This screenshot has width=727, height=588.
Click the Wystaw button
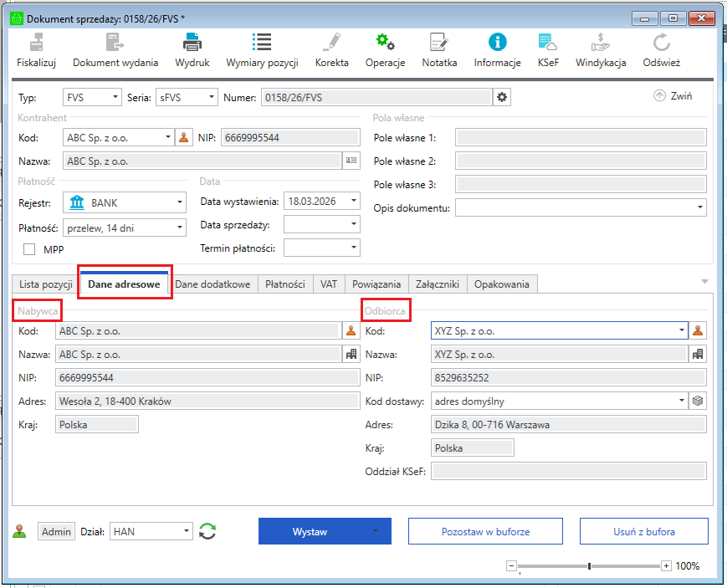310,531
